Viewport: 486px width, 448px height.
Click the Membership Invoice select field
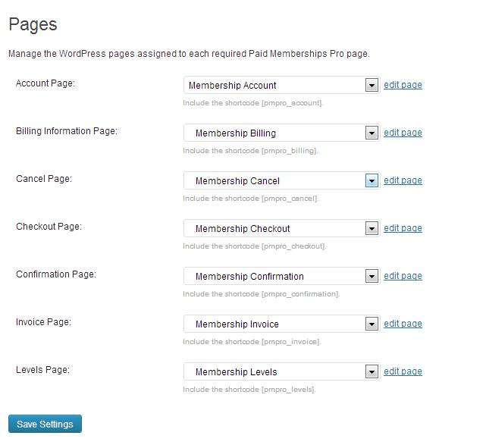tap(281, 324)
